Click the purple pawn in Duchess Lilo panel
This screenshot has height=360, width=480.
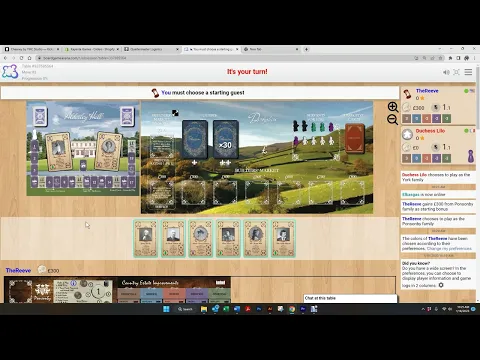tap(471, 156)
